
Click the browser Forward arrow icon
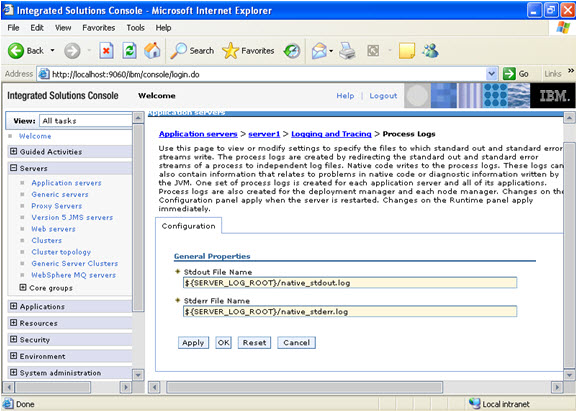coord(72,51)
